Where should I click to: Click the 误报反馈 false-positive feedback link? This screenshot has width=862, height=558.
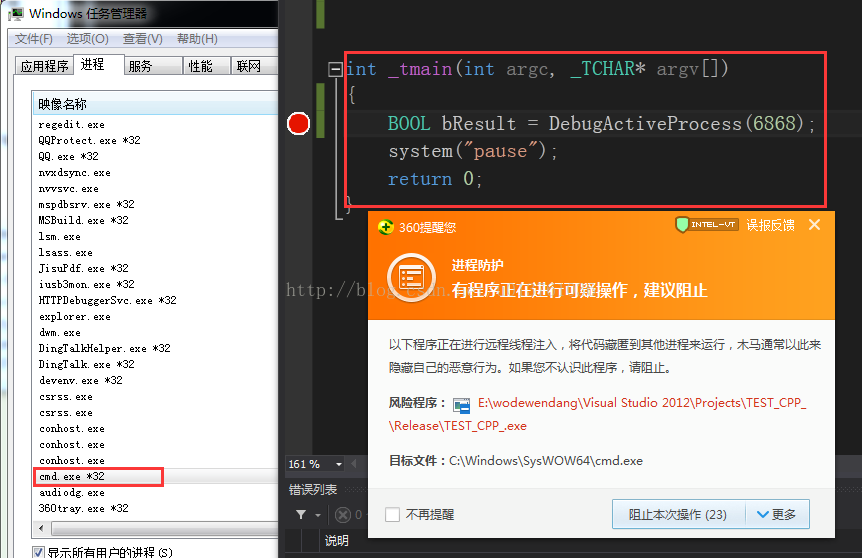770,225
